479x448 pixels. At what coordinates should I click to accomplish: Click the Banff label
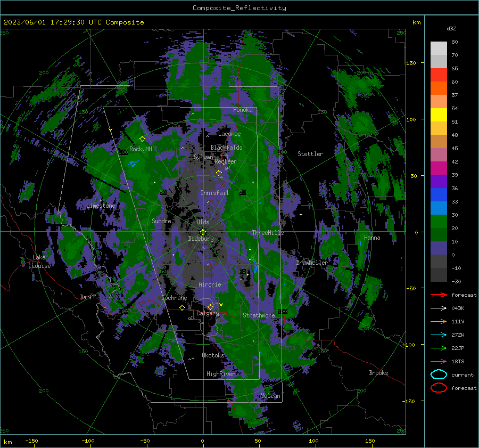click(x=88, y=297)
